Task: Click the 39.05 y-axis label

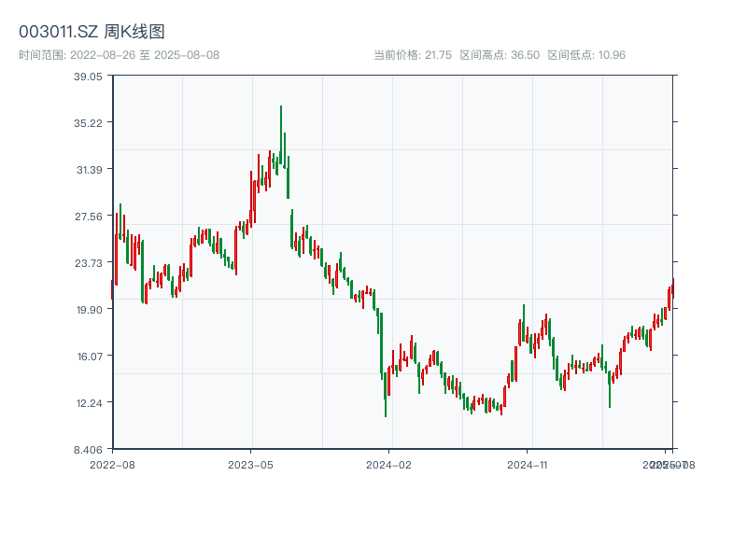Action: [x=89, y=77]
